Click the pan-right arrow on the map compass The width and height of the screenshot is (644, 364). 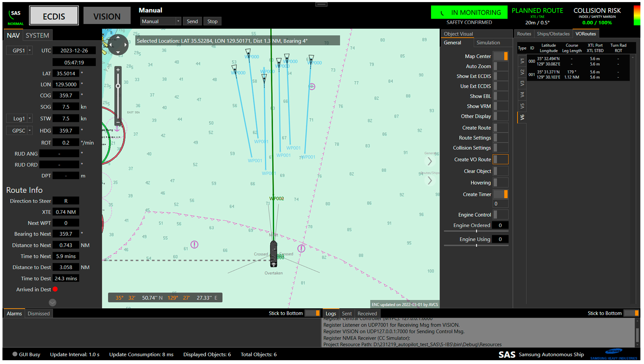[126, 45]
